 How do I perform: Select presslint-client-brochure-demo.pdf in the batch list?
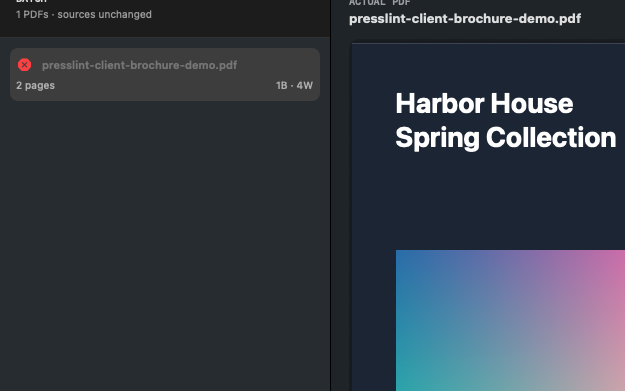(x=165, y=75)
